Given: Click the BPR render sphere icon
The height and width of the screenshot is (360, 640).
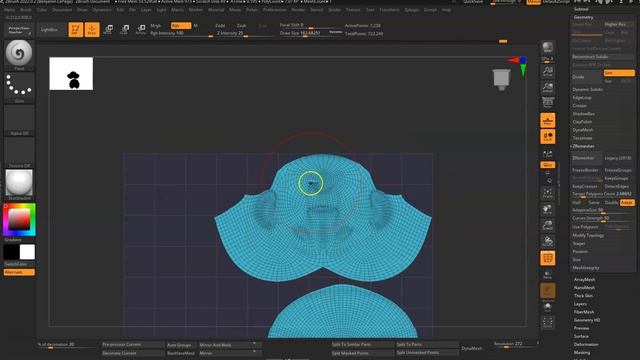Looking at the screenshot, I should coord(547,47).
